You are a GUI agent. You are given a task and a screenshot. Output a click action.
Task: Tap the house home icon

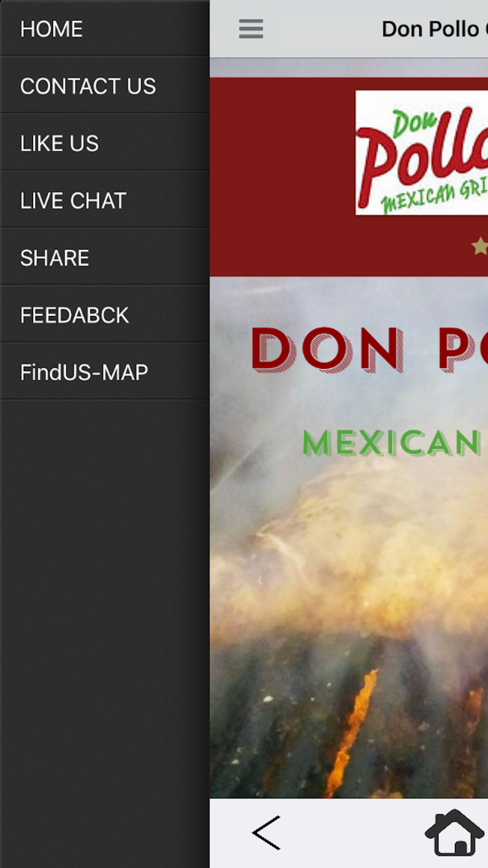point(455,832)
